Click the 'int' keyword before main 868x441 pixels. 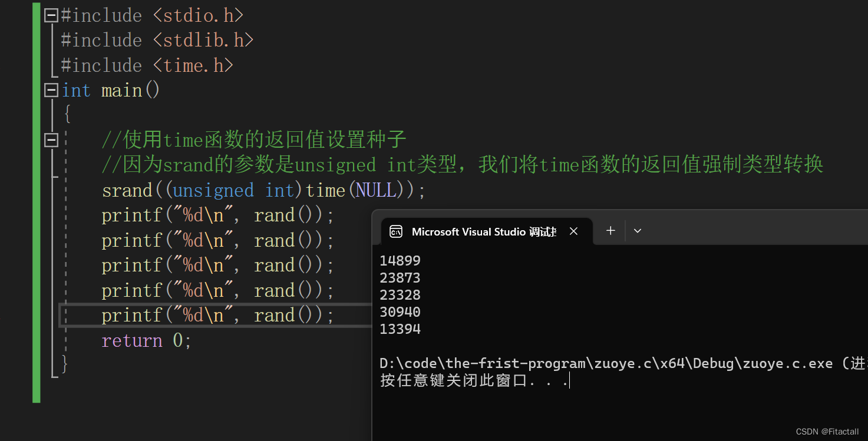pos(76,91)
